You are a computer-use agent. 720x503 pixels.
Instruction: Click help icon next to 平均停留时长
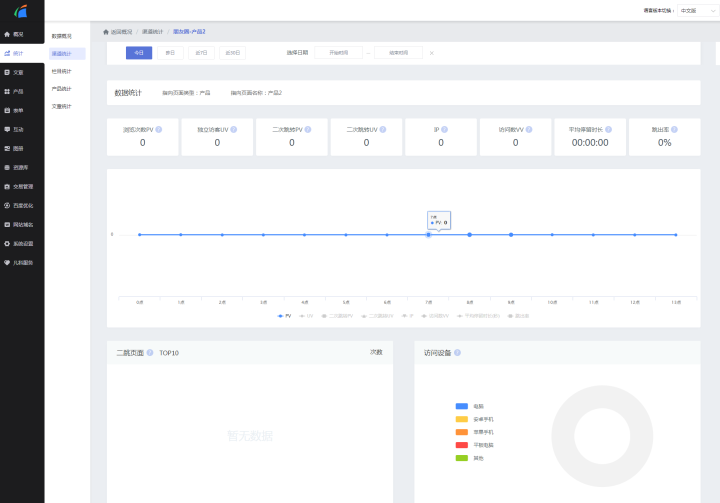[608, 130]
